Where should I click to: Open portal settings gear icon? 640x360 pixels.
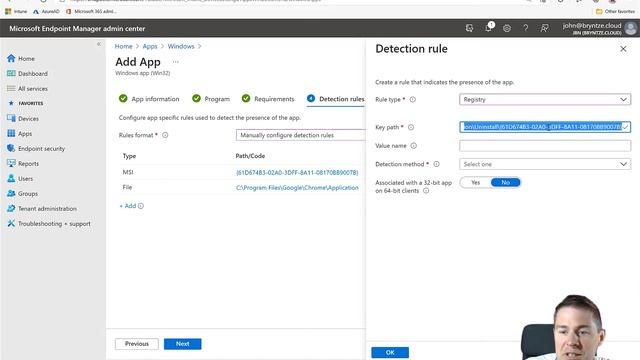pos(507,28)
